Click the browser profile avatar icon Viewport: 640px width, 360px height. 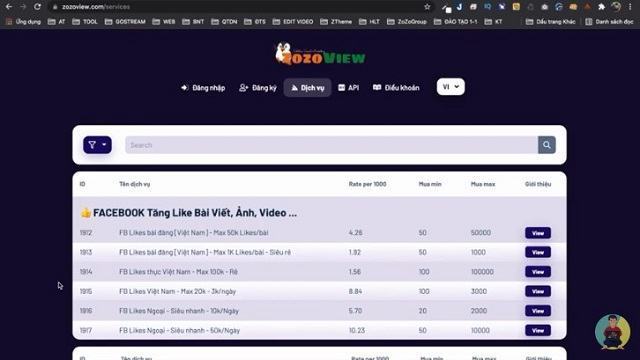click(616, 7)
